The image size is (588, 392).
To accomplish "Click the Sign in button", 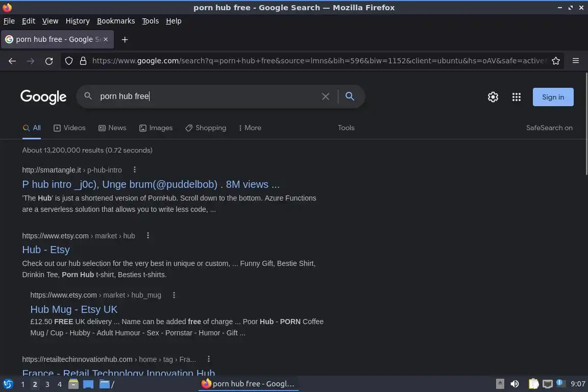I will (553, 97).
